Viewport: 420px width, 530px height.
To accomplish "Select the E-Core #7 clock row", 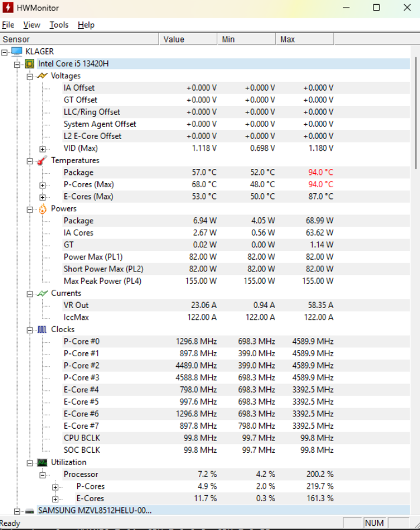I will [x=236, y=426].
